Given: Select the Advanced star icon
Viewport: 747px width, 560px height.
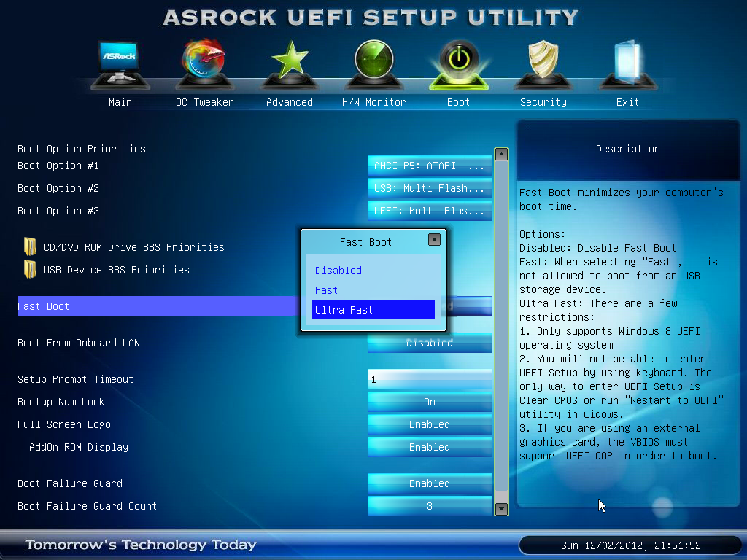Looking at the screenshot, I should click(289, 65).
